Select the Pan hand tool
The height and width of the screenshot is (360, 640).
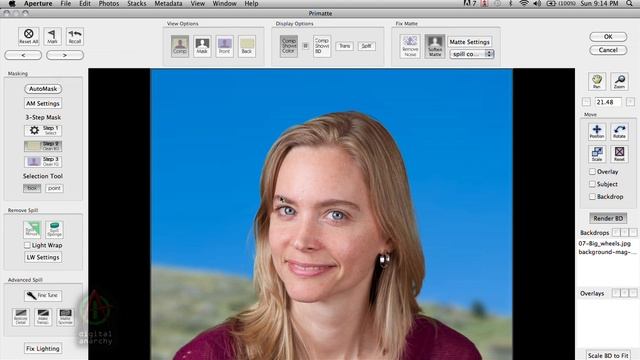pos(597,81)
